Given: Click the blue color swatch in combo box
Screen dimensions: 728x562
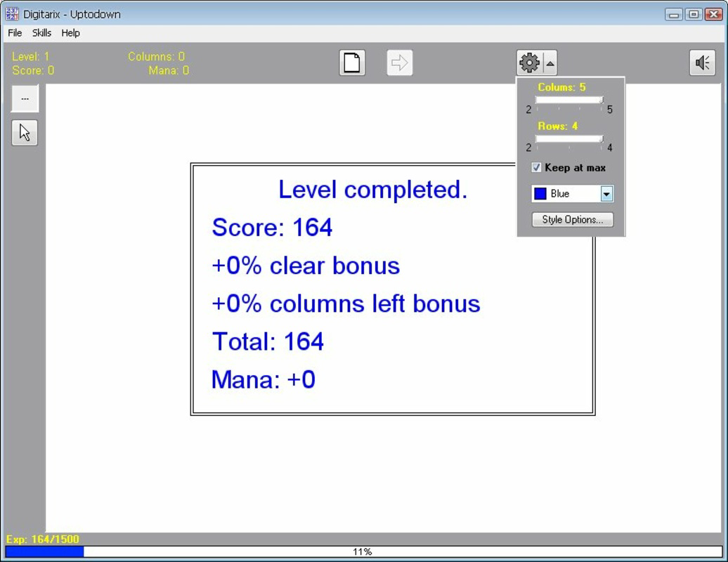Looking at the screenshot, I should click(x=540, y=194).
